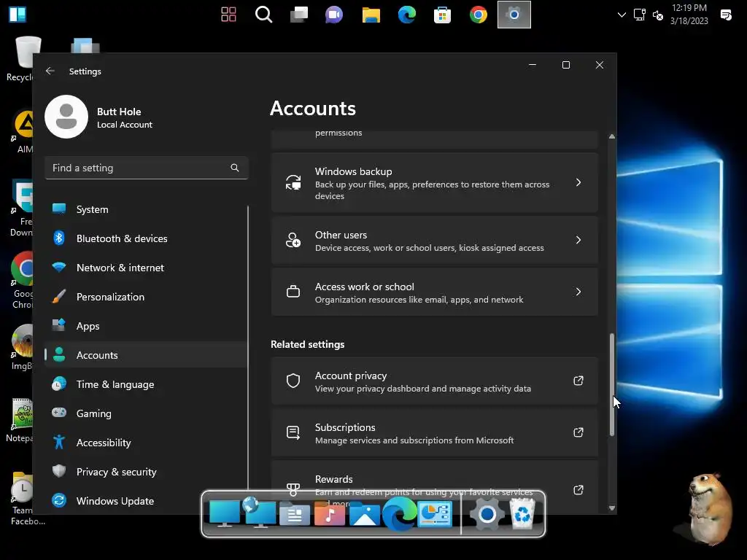The image size is (747, 560).
Task: Open the Recycle Bin in bottom dock
Action: (522, 513)
